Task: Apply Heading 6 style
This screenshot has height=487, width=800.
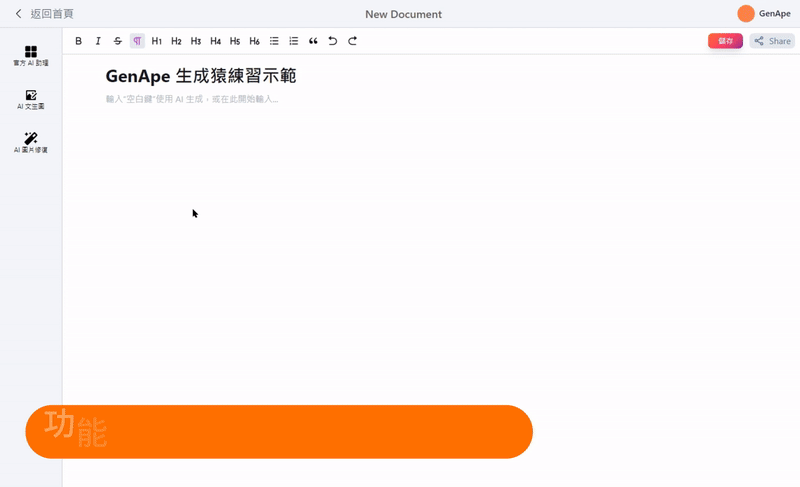Action: click(255, 41)
